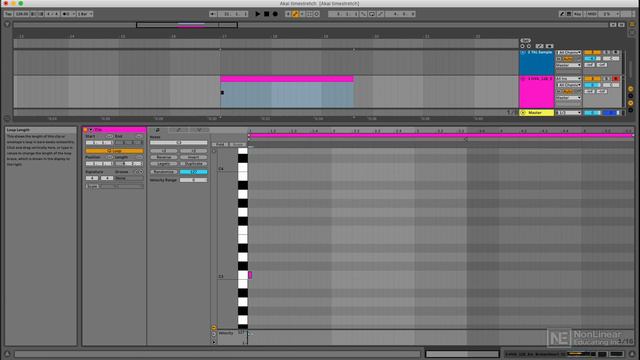Click the Randomize velocity button

click(164, 172)
